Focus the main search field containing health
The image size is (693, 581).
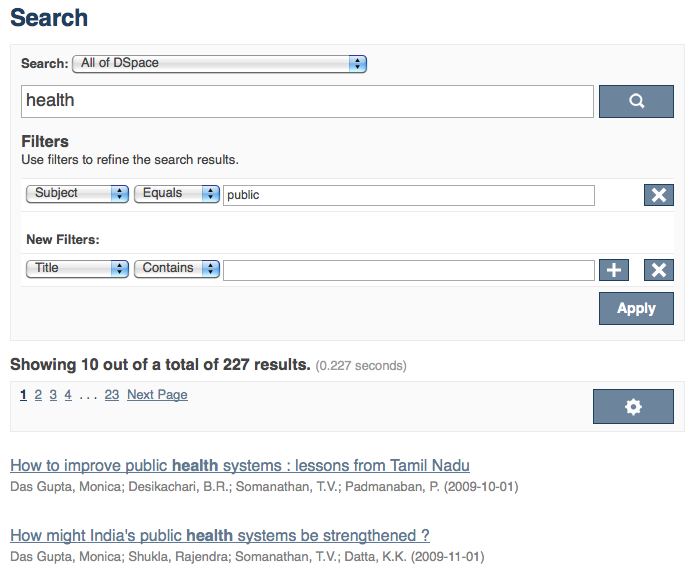pos(307,101)
